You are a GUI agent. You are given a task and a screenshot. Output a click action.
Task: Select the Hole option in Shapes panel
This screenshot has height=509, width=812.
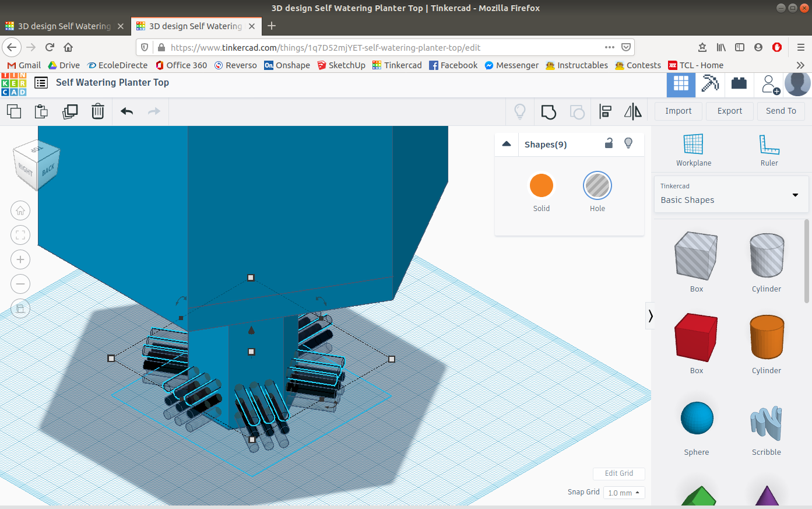point(597,185)
